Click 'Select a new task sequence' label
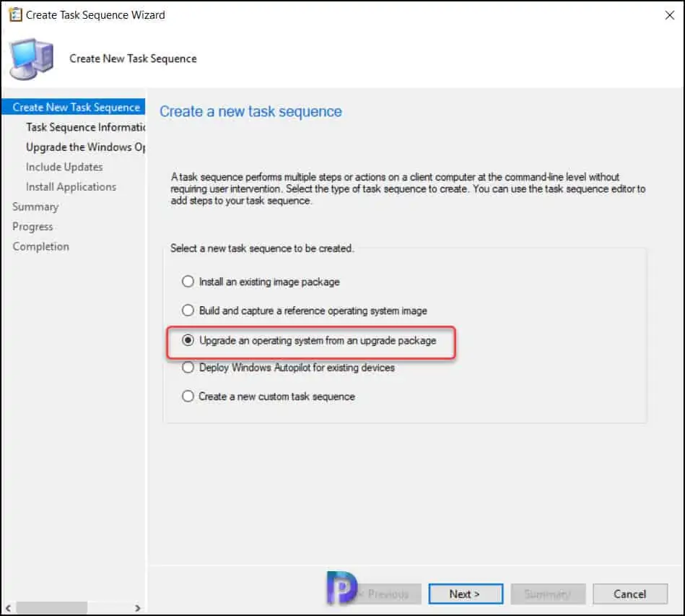The width and height of the screenshot is (685, 616). pyautogui.click(x=262, y=248)
